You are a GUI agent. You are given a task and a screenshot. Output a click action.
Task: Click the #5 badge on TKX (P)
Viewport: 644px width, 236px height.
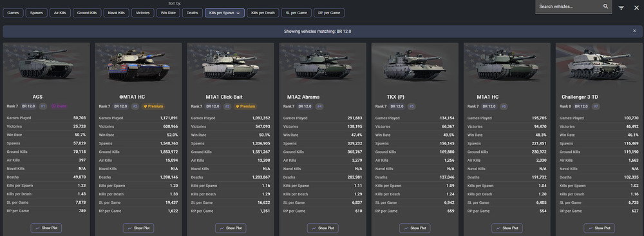(x=412, y=106)
